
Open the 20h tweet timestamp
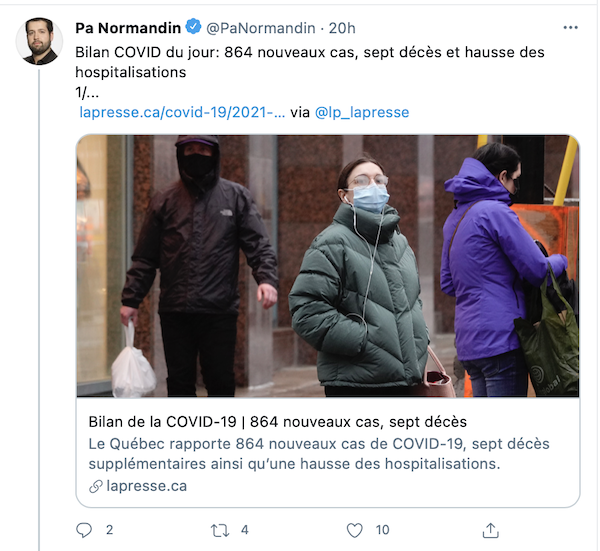click(x=342, y=28)
